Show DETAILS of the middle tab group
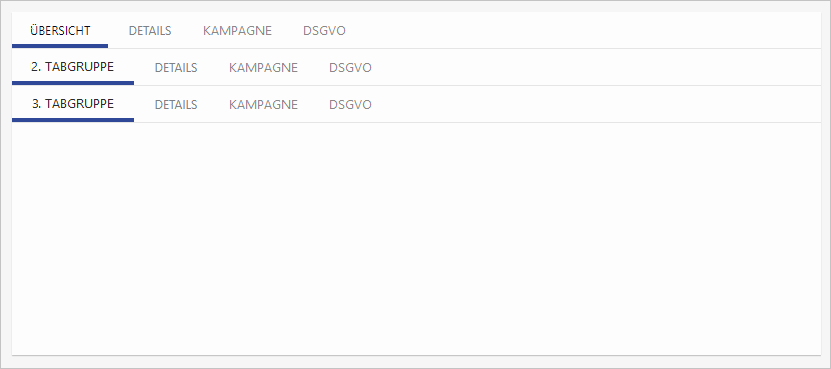 (x=176, y=68)
